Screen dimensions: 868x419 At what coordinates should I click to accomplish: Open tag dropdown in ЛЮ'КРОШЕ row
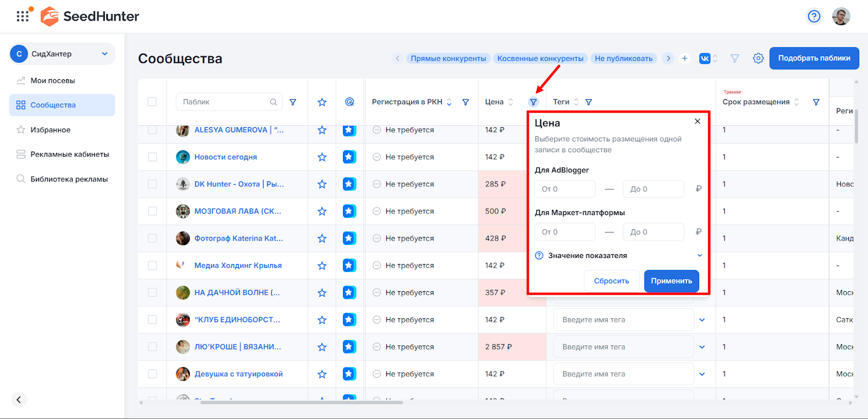click(x=702, y=347)
